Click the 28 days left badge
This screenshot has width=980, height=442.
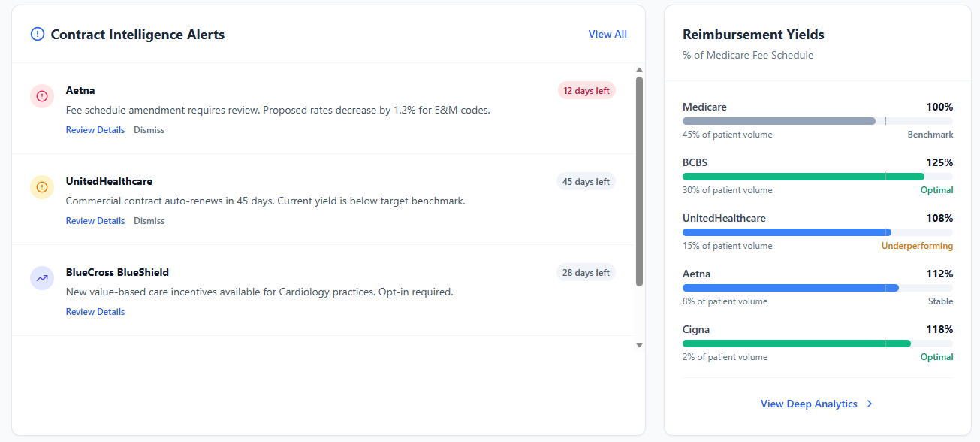pyautogui.click(x=586, y=273)
